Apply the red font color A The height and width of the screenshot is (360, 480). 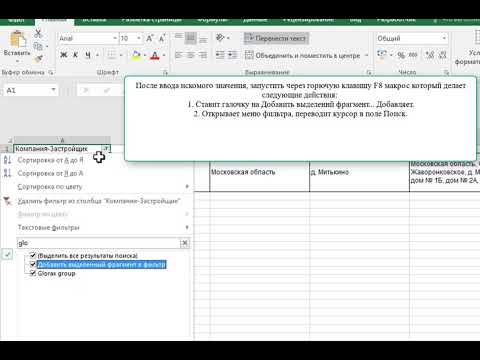(x=154, y=55)
